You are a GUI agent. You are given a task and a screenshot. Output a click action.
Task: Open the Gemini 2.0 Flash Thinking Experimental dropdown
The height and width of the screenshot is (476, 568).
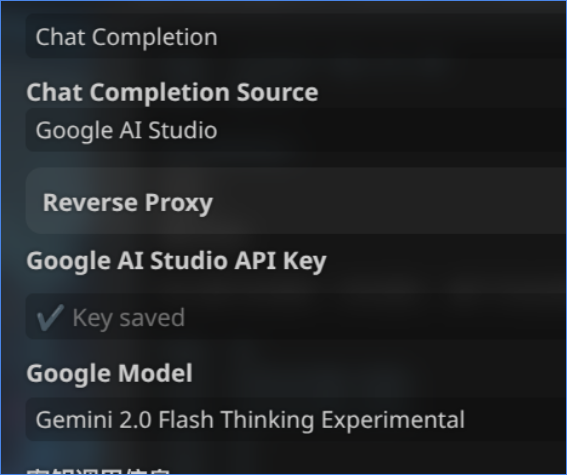pos(296,419)
